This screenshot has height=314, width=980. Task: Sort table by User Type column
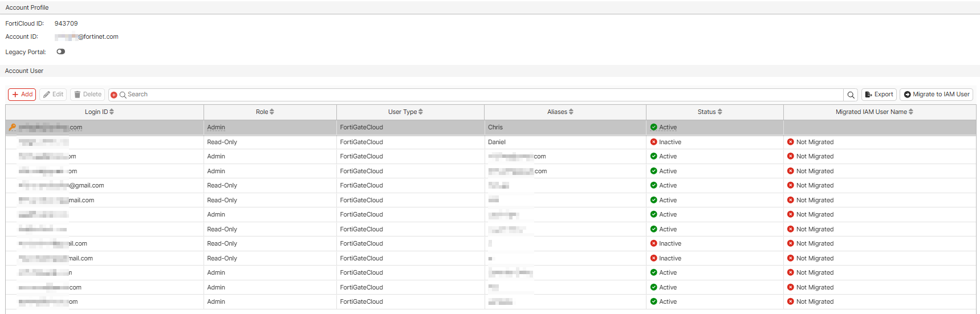pyautogui.click(x=405, y=112)
